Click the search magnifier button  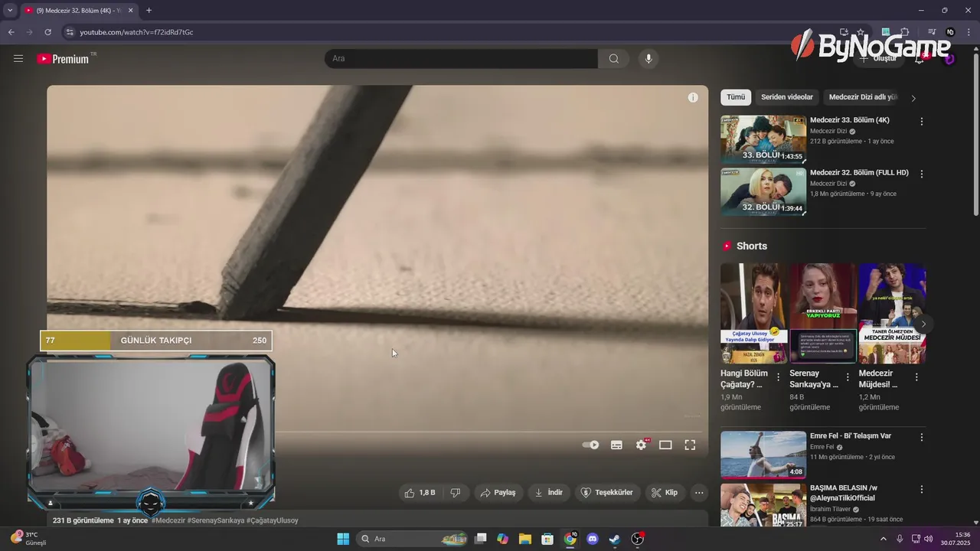coord(614,59)
